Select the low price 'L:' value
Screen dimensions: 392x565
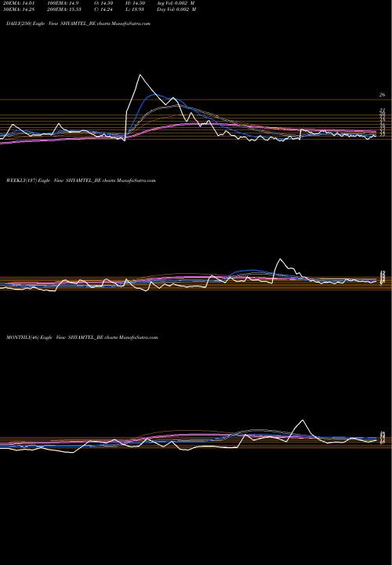(135, 9)
